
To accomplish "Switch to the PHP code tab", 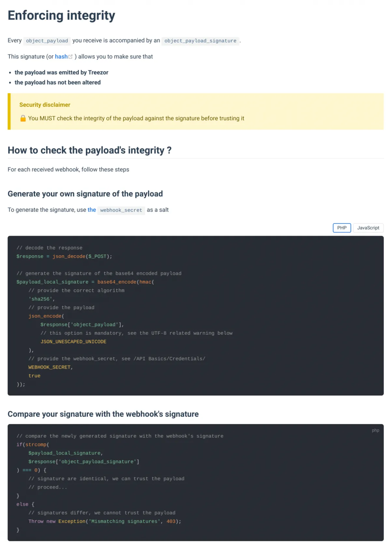I will pyautogui.click(x=342, y=228).
